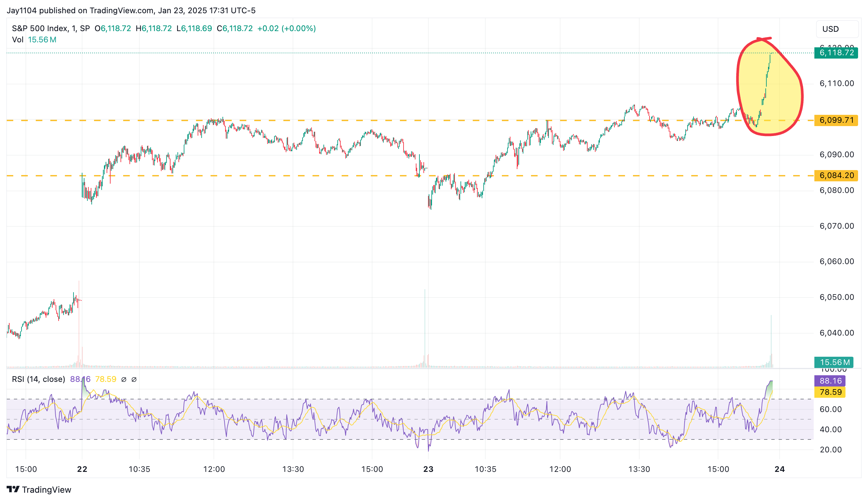Click the 6,070.00 price axis label

coord(837,226)
